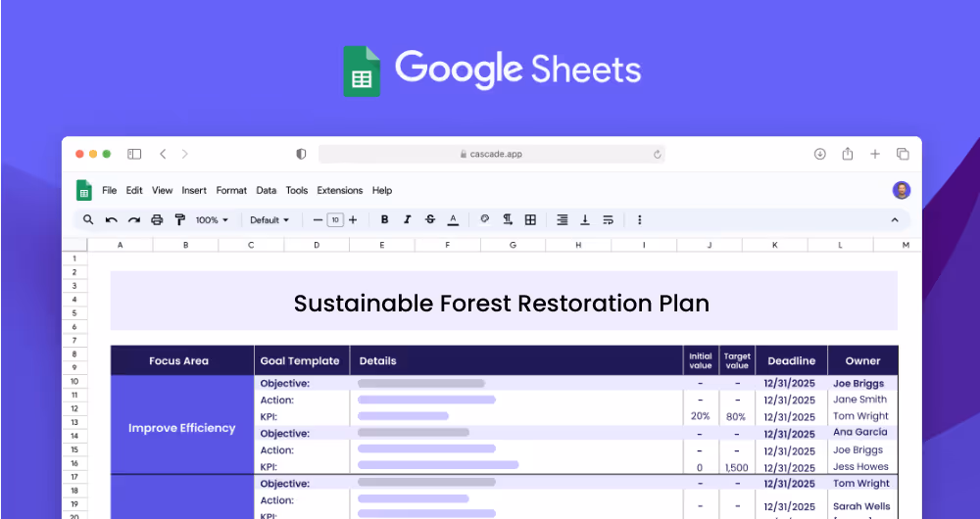980x519 pixels.
Task: Open vertical align options
Action: 585,220
